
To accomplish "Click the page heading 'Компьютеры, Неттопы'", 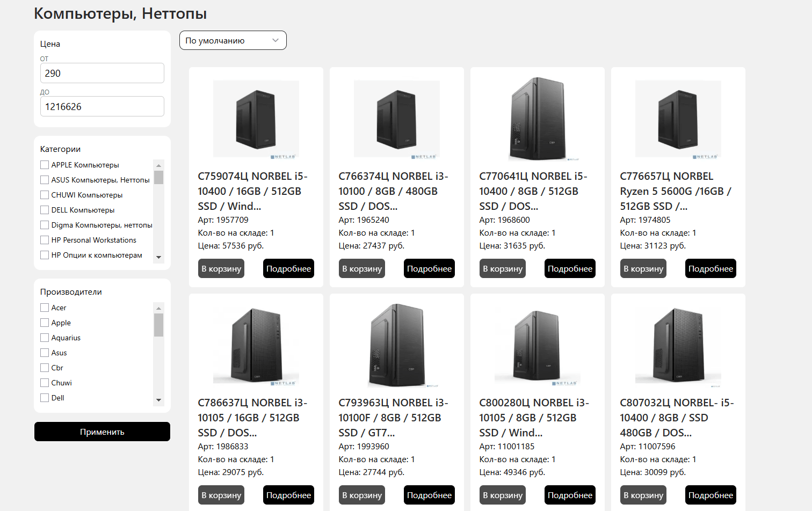I will [120, 13].
